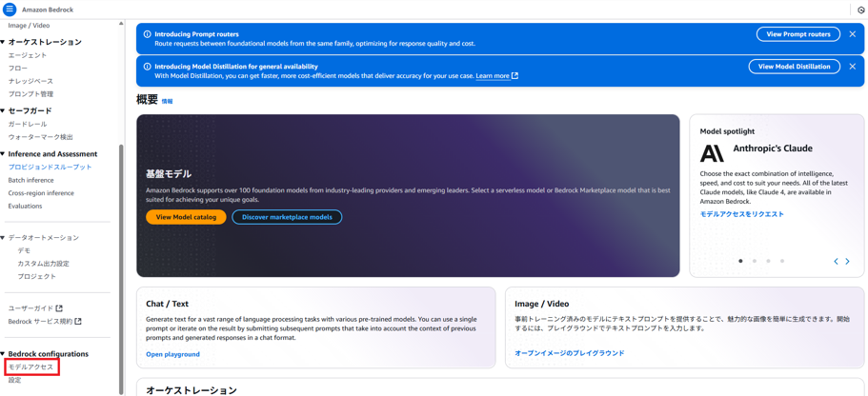This screenshot has height=396, width=868.
Task: Open プロンプト管理 in sidebar
Action: click(x=30, y=94)
